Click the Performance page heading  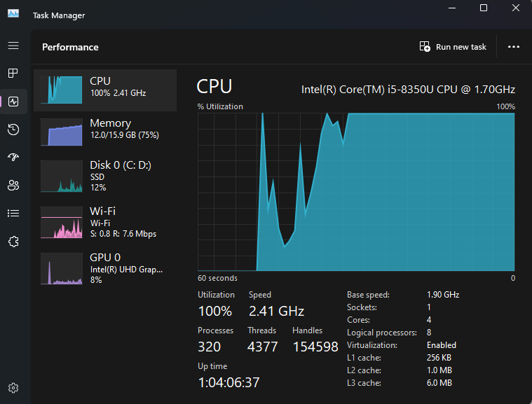[70, 47]
